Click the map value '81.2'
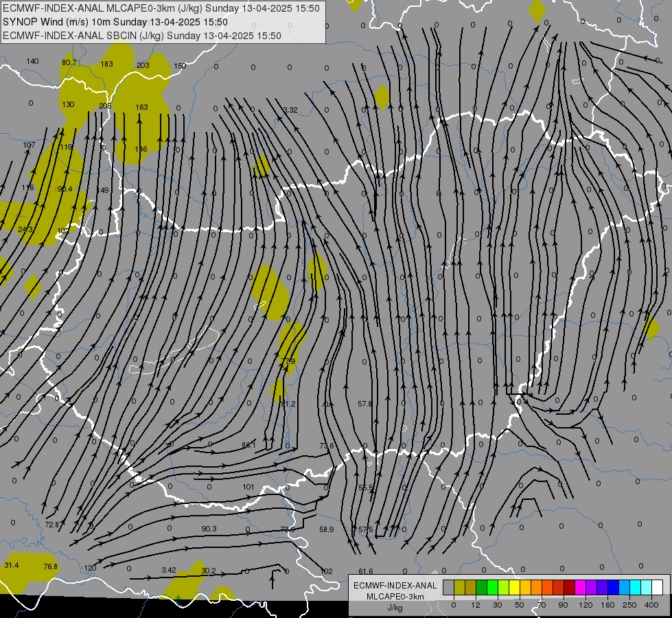 (288, 404)
